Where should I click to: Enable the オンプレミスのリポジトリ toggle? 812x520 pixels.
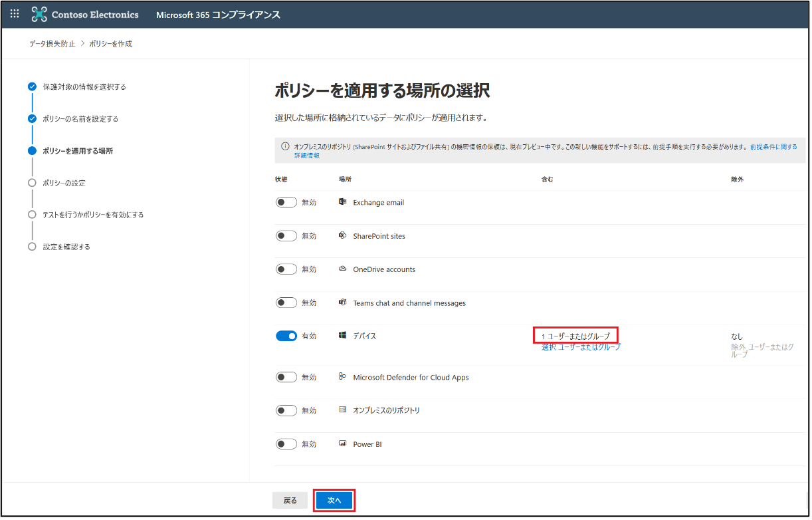click(x=286, y=410)
